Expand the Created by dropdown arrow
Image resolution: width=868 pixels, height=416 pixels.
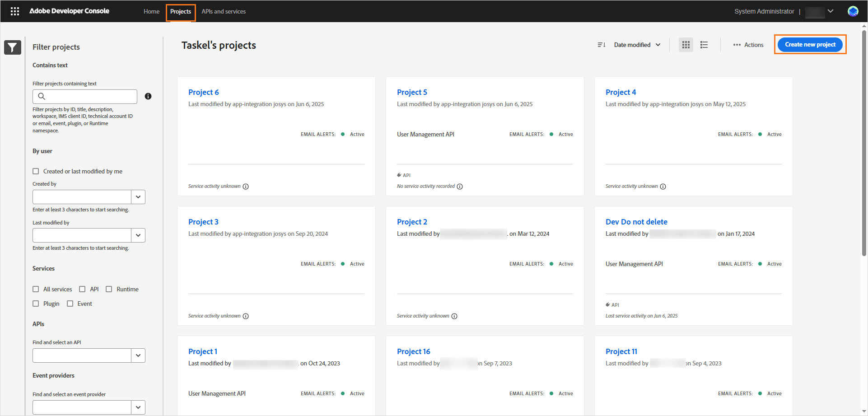[138, 197]
